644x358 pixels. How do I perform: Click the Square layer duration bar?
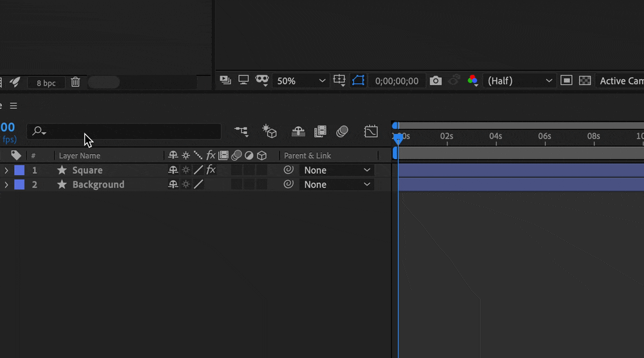point(521,170)
